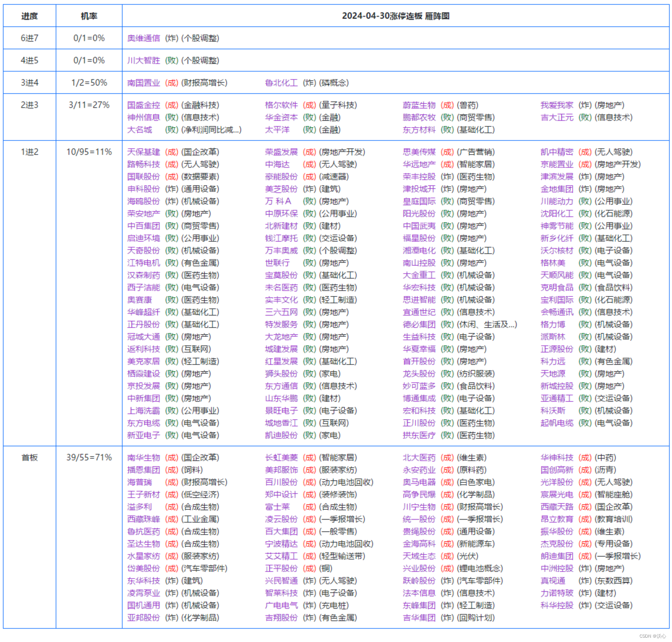Image resolution: width=672 pixels, height=642 pixels.
Task: Click the 华夏幸福 stock name
Action: (419, 349)
